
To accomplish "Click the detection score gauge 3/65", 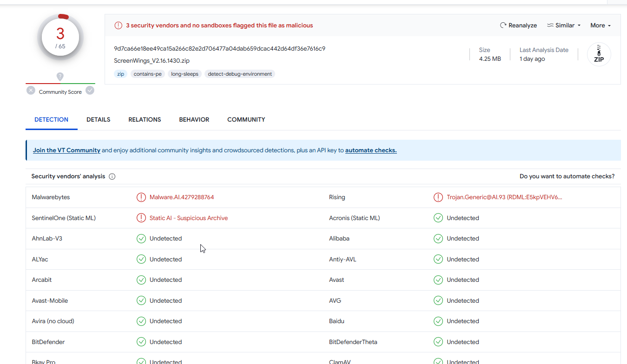I will coord(60,38).
